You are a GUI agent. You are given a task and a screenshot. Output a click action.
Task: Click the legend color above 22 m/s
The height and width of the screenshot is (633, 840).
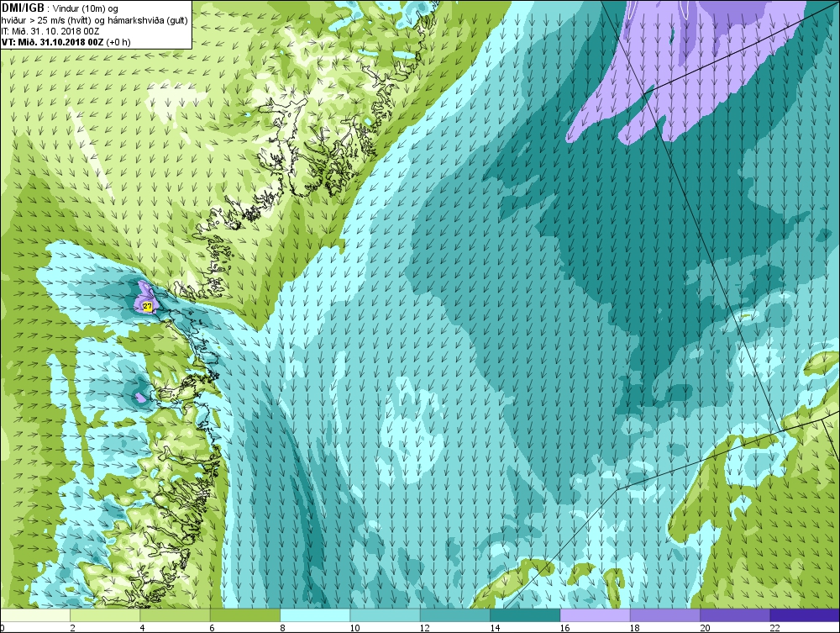click(805, 615)
